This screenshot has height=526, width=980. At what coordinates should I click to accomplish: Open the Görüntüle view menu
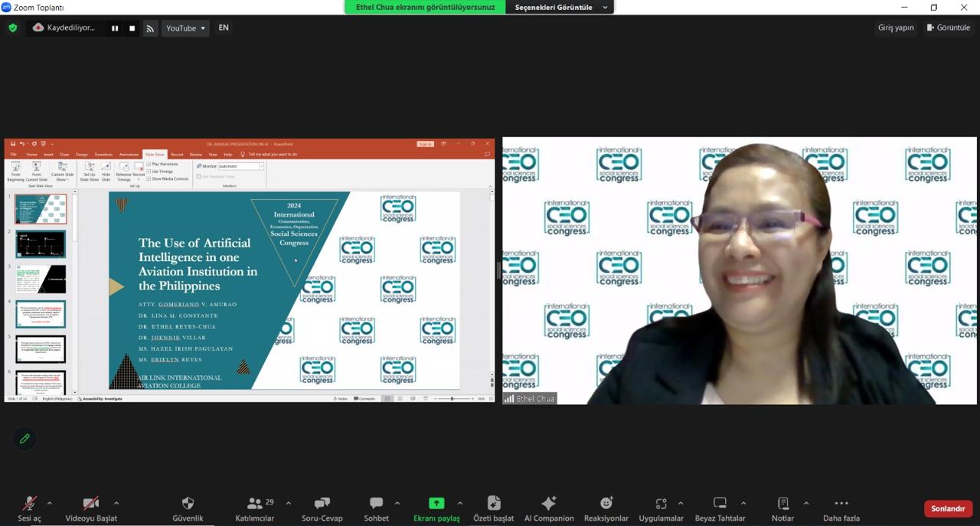[x=948, y=28]
